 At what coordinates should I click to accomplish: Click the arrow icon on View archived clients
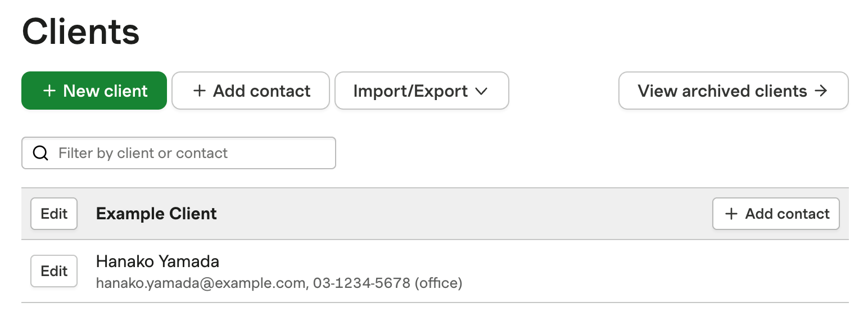[821, 91]
